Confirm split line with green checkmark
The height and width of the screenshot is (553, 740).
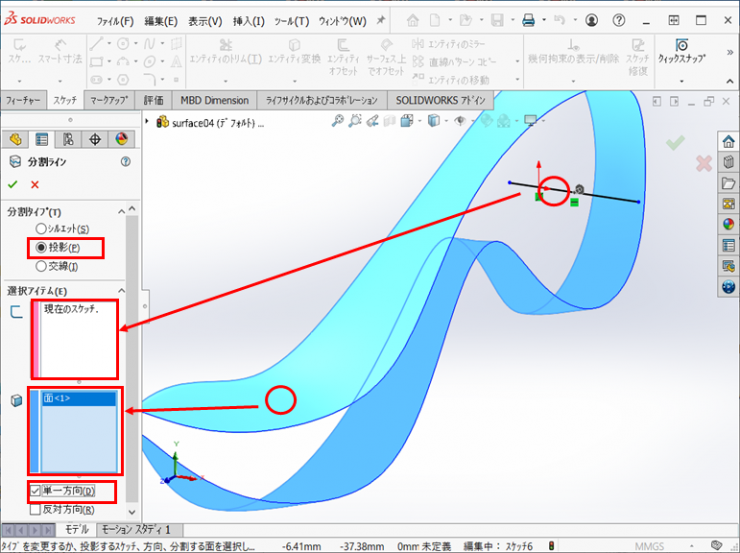pyautogui.click(x=13, y=184)
